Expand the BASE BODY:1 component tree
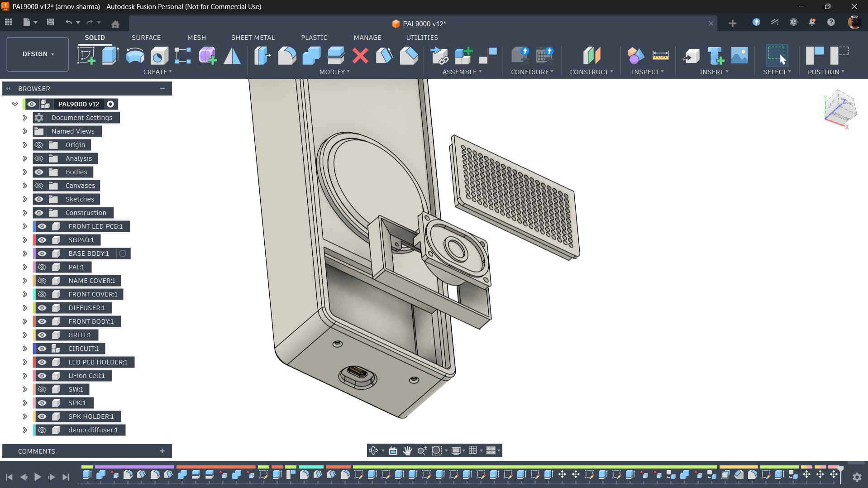Screen dimensions: 868x488 (x=25, y=254)
